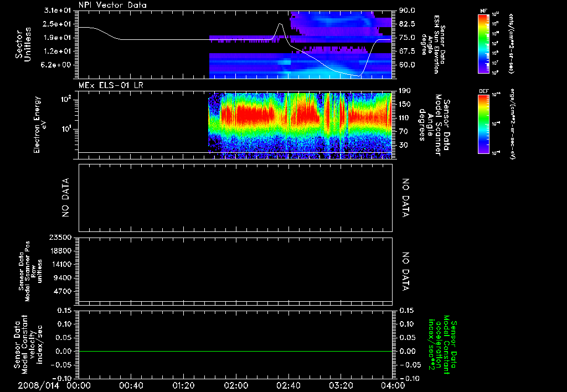Click the green zero-acceleration line in the velocity panel
The image size is (567, 392).
[x=235, y=351]
